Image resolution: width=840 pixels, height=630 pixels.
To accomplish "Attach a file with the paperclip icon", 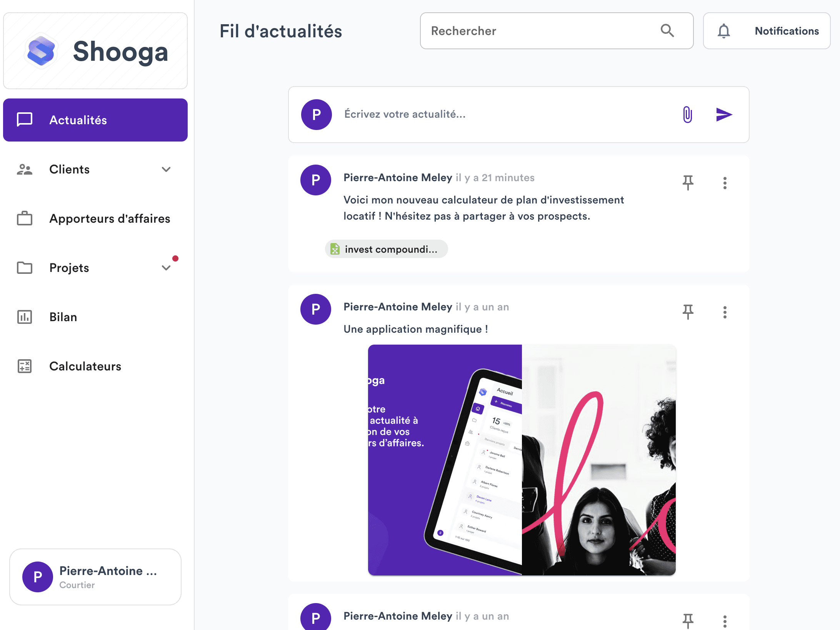I will coord(687,114).
